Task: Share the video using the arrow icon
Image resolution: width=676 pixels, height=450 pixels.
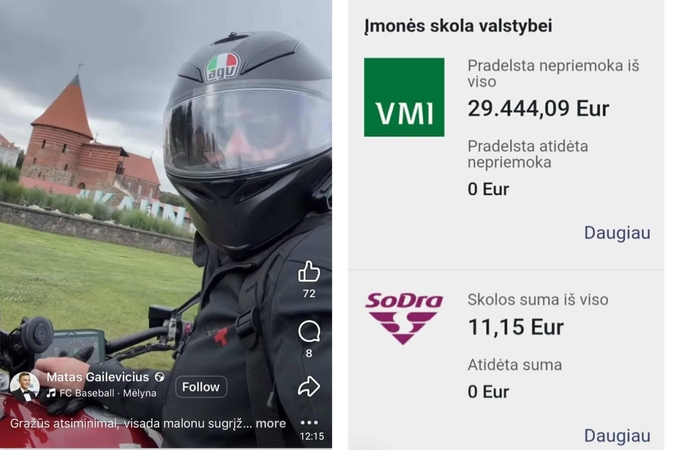Action: coord(309,386)
